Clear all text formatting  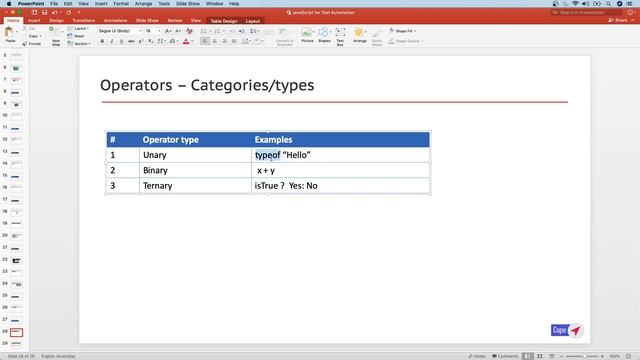[x=189, y=31]
